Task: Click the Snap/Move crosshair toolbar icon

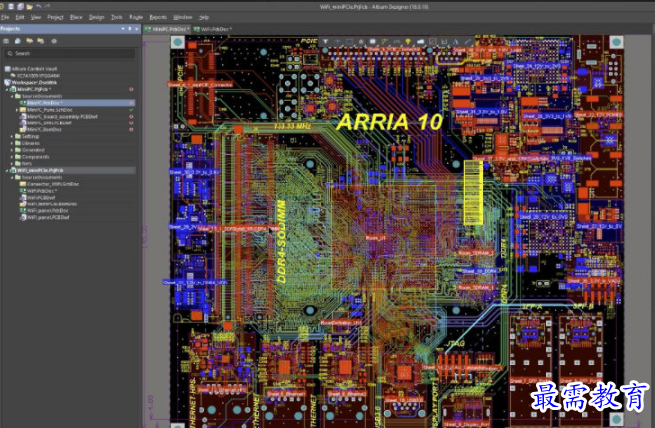Action: [338, 41]
